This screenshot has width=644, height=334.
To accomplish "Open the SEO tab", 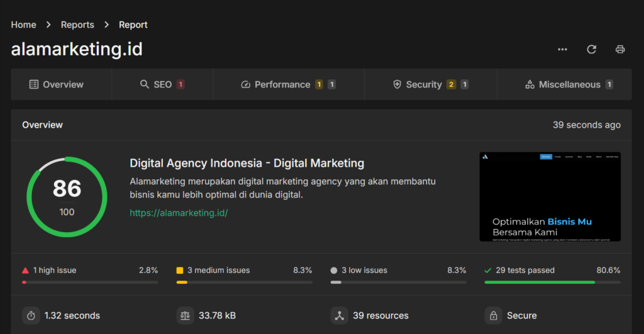I will (x=162, y=84).
